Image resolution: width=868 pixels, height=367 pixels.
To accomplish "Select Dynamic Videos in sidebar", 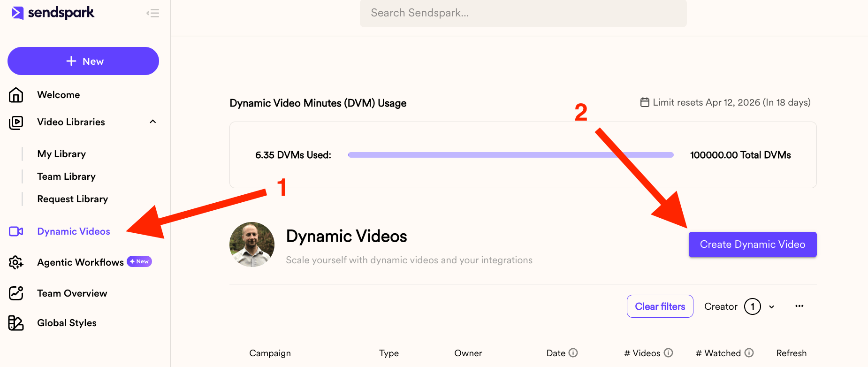I will (74, 231).
